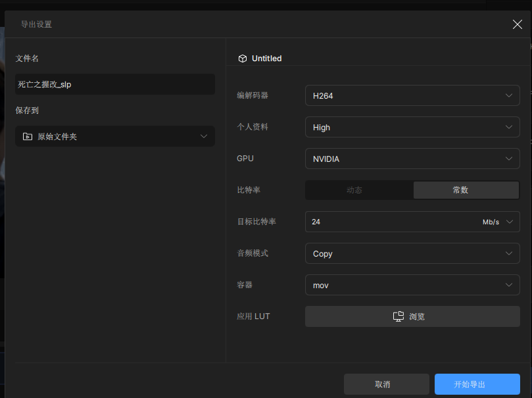Click the 目标比特率 label

(x=256, y=222)
